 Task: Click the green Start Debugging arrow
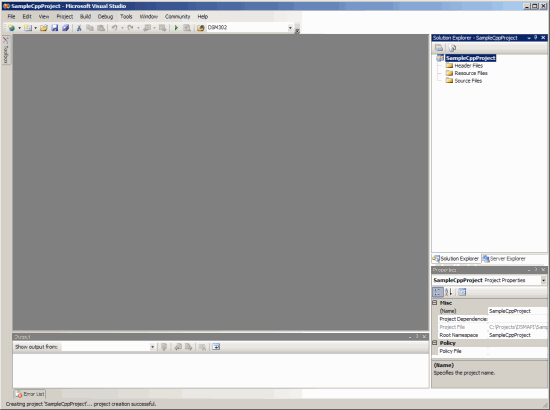coord(176,28)
